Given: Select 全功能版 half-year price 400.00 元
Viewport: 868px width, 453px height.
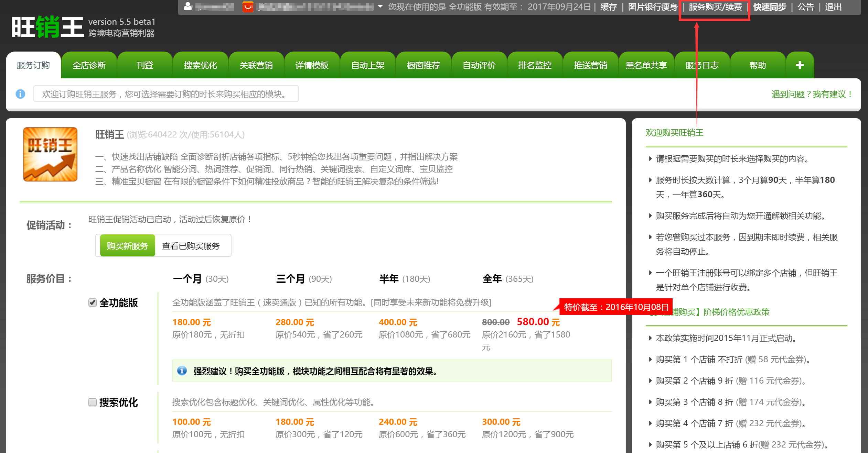Looking at the screenshot, I should [398, 322].
